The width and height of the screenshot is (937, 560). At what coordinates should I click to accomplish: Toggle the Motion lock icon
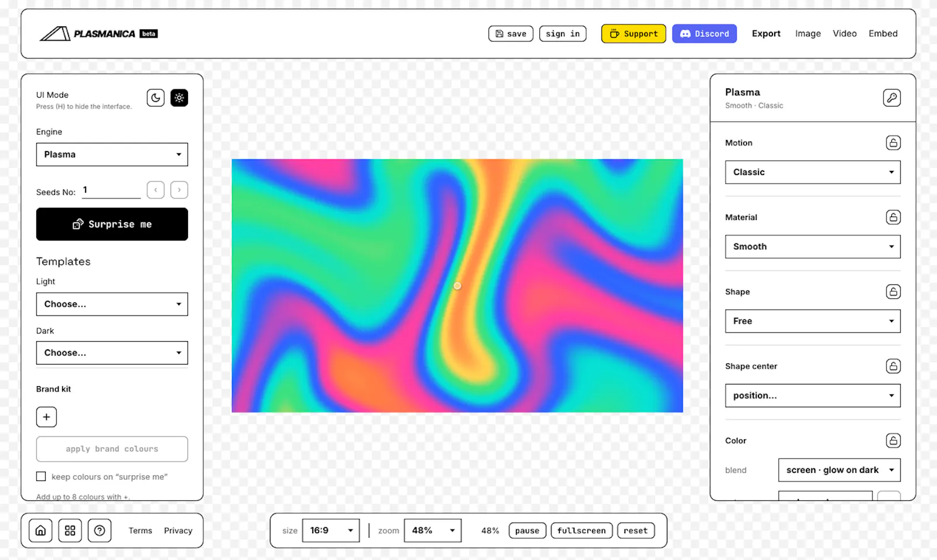pos(893,143)
